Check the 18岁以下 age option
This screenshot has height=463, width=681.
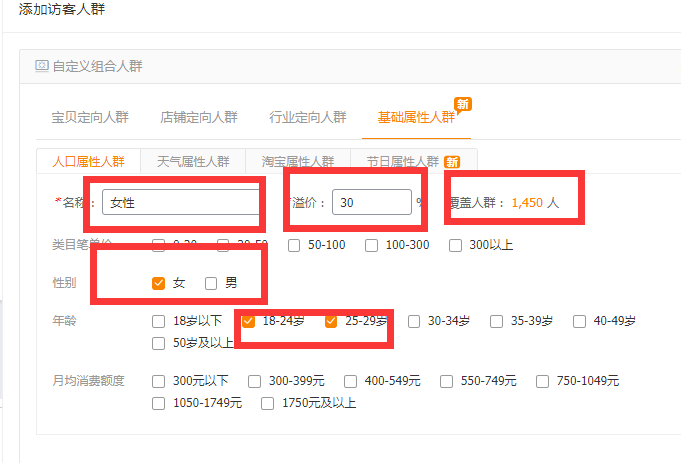click(x=158, y=321)
